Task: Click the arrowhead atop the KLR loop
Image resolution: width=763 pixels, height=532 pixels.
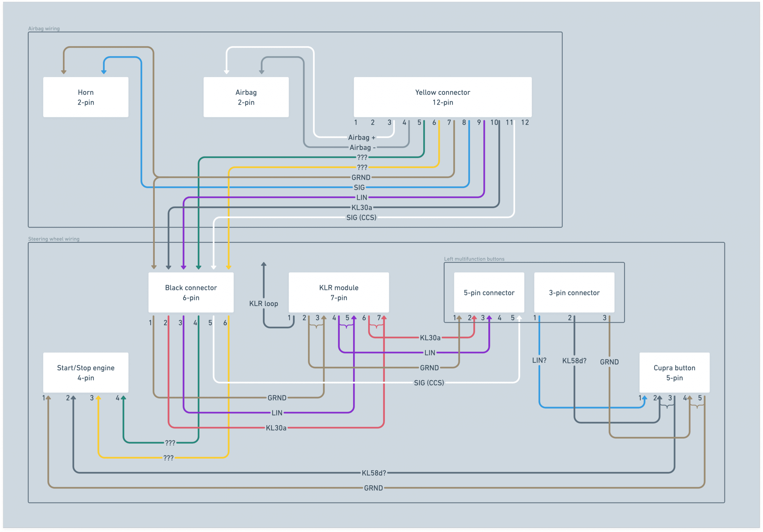Action: [x=263, y=264]
